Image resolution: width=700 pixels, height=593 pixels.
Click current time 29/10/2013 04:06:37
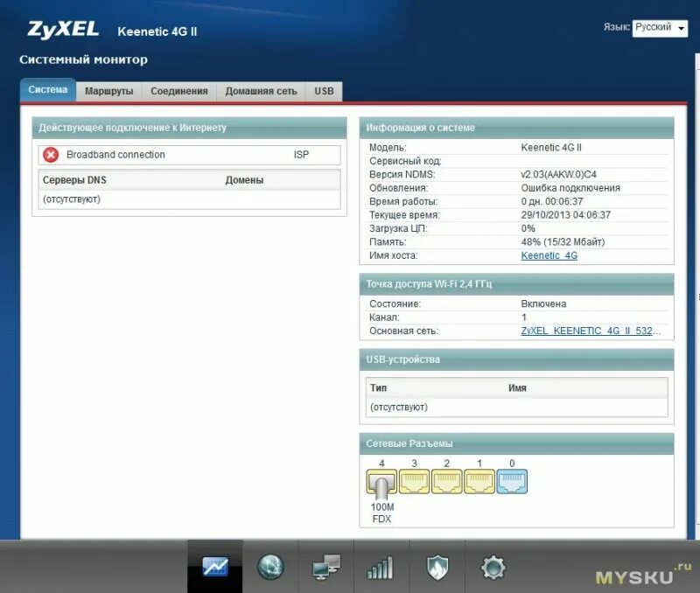[x=565, y=215]
